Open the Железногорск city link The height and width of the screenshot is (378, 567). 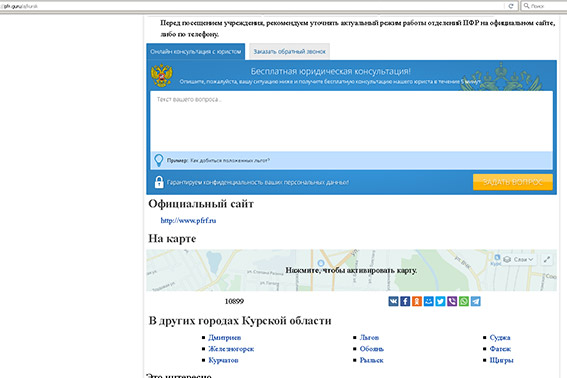(x=231, y=349)
